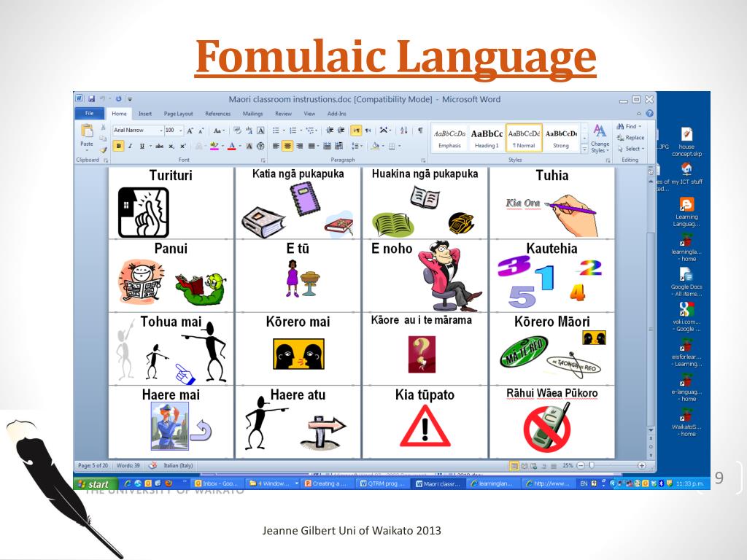Screen dimensions: 747x560
Task: Open Paragraph dialog launcher
Action: tap(424, 160)
